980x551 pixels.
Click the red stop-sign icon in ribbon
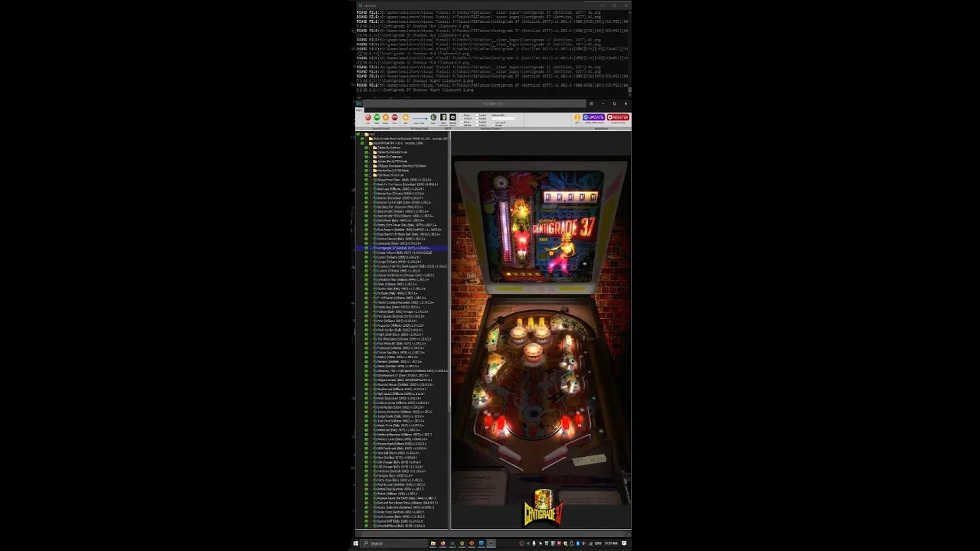(394, 117)
